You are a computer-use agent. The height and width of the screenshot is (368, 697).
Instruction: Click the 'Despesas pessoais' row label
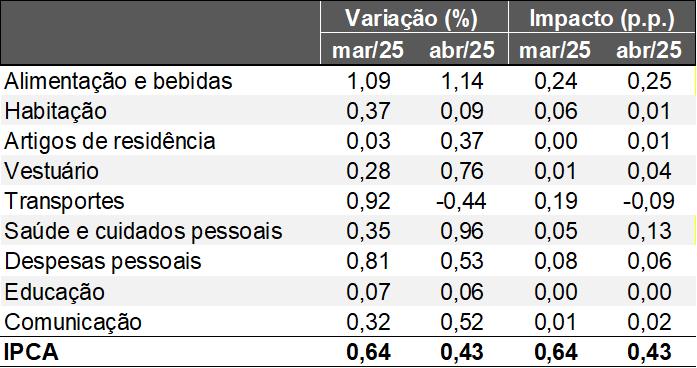pyautogui.click(x=103, y=261)
